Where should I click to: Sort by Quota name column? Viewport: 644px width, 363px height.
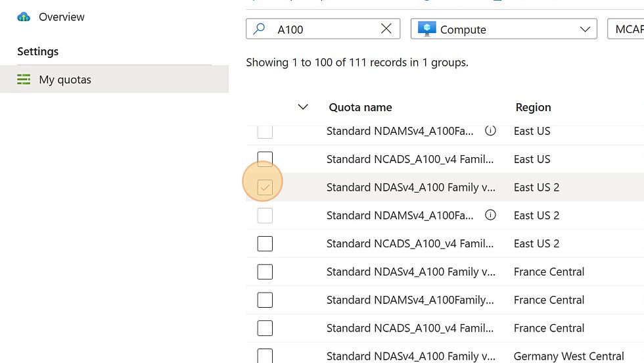click(360, 107)
